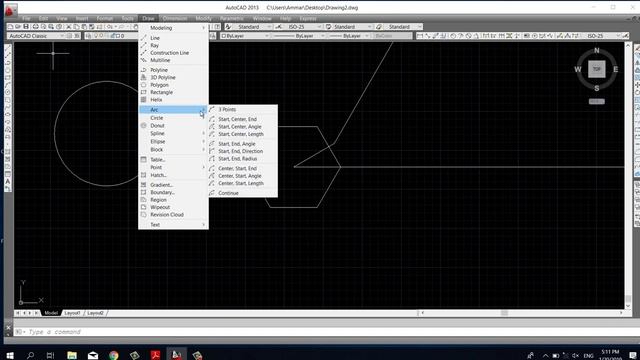Open the Express menu
The image size is (640, 360).
(308, 18)
